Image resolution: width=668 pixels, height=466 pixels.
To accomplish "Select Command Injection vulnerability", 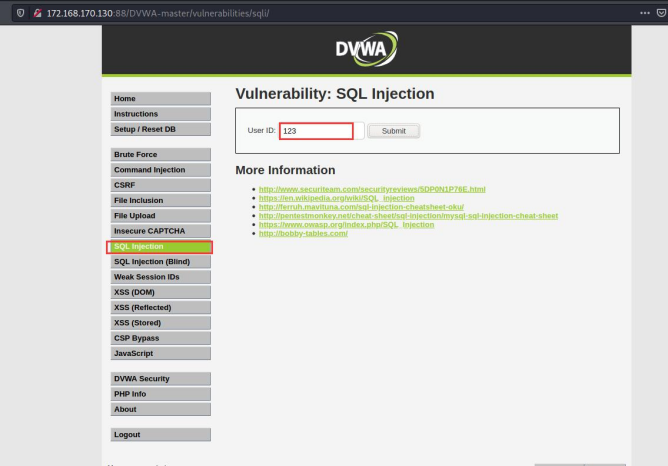I will (161, 170).
